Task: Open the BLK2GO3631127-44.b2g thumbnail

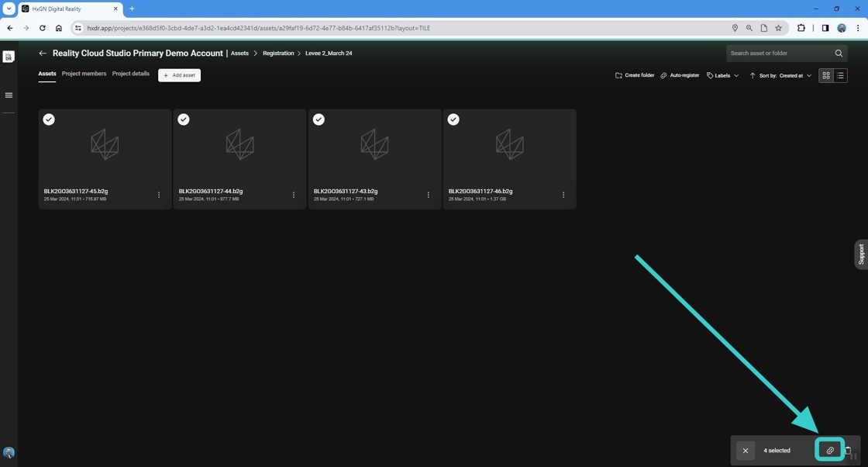Action: click(x=239, y=144)
